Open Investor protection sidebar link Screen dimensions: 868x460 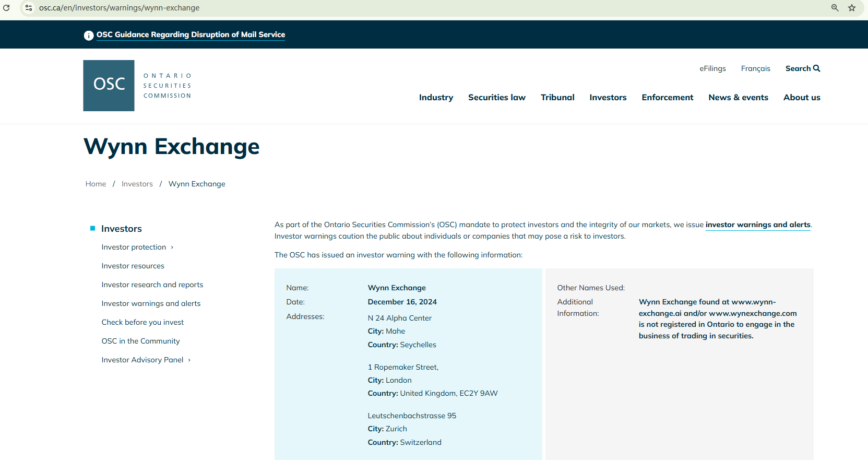[134, 247]
